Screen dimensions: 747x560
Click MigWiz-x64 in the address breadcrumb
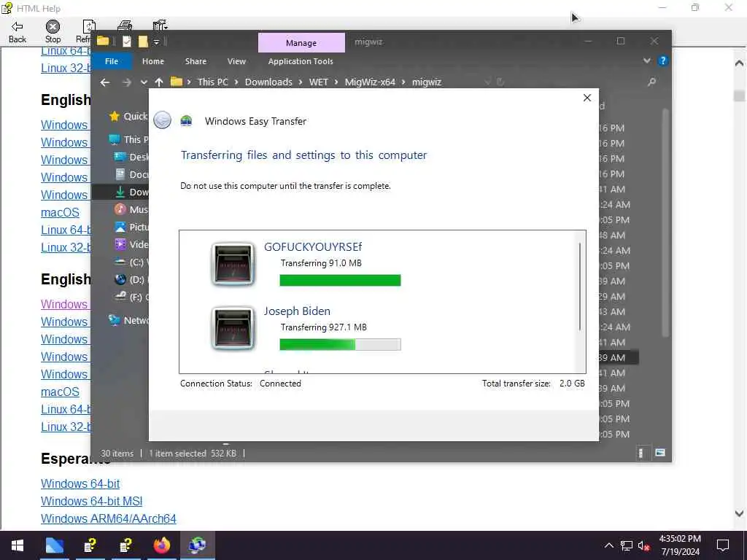click(x=370, y=82)
